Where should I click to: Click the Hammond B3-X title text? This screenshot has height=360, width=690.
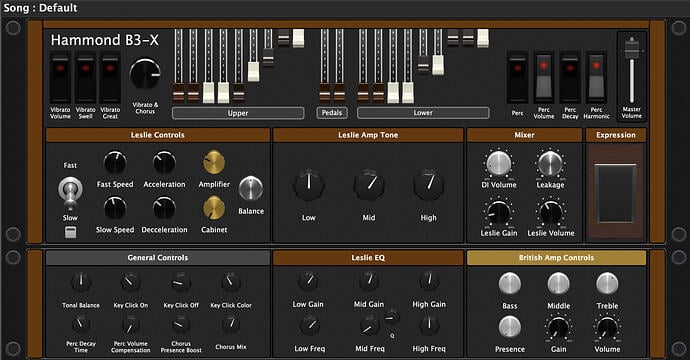105,40
